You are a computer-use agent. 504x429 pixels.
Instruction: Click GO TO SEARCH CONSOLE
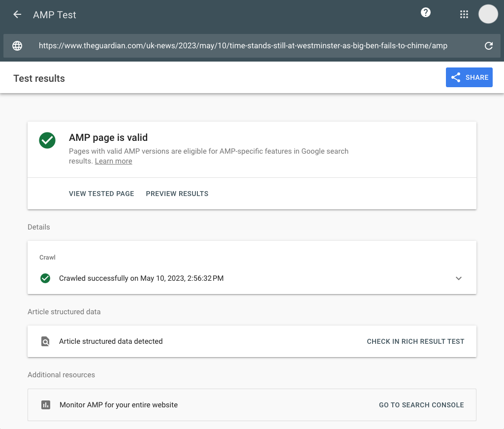pyautogui.click(x=421, y=404)
